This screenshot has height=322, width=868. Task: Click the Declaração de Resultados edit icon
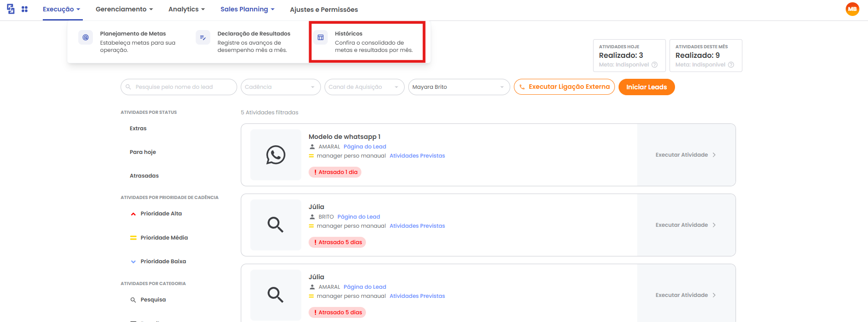pyautogui.click(x=203, y=37)
